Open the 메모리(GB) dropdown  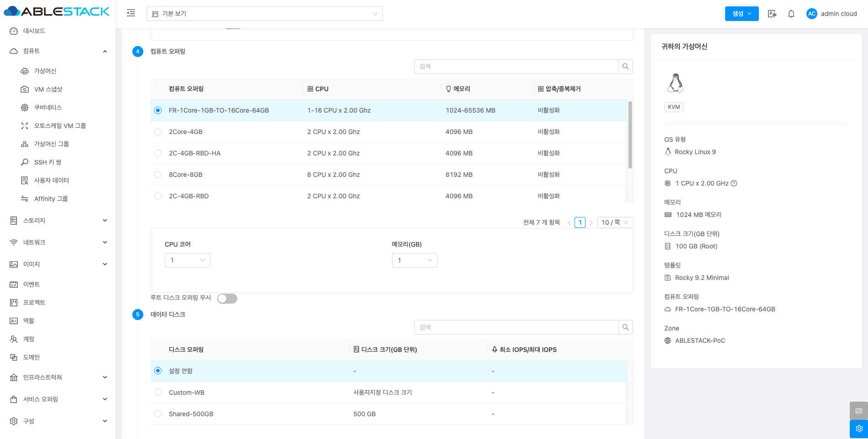point(414,260)
